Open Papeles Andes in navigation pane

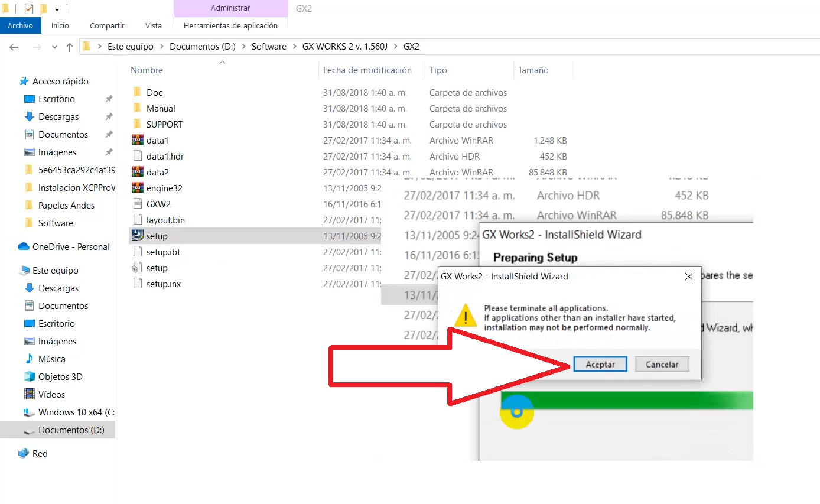66,206
